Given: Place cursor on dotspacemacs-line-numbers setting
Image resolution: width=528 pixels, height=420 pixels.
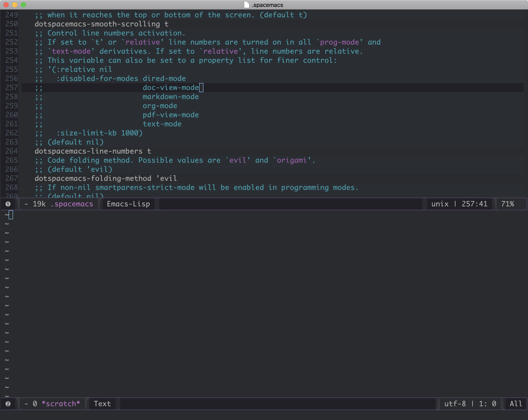Looking at the screenshot, I should (x=88, y=151).
